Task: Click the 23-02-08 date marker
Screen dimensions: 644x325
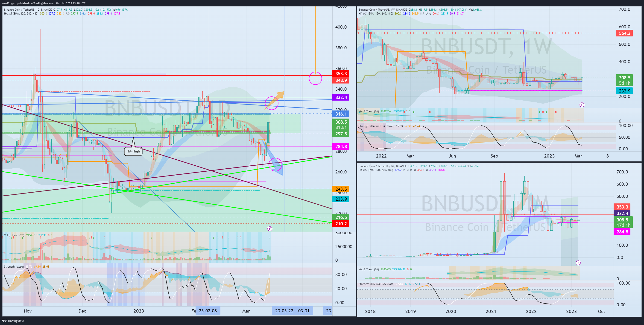Action: (x=208, y=311)
